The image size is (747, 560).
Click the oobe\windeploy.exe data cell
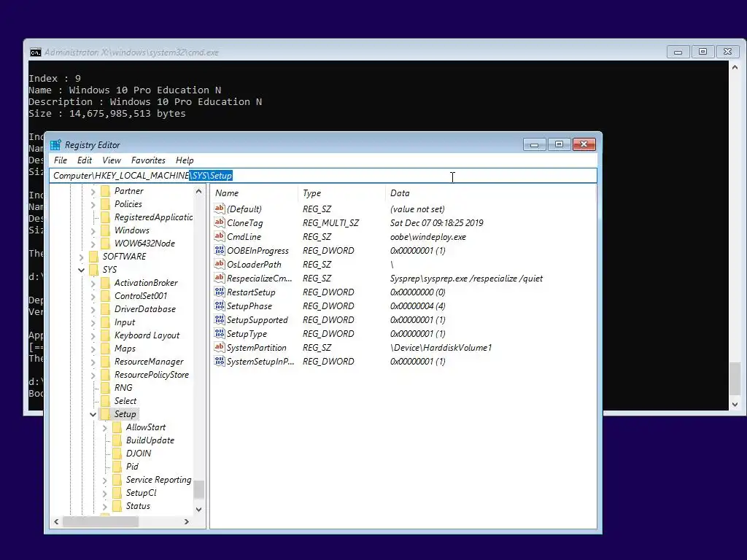pyautogui.click(x=427, y=237)
